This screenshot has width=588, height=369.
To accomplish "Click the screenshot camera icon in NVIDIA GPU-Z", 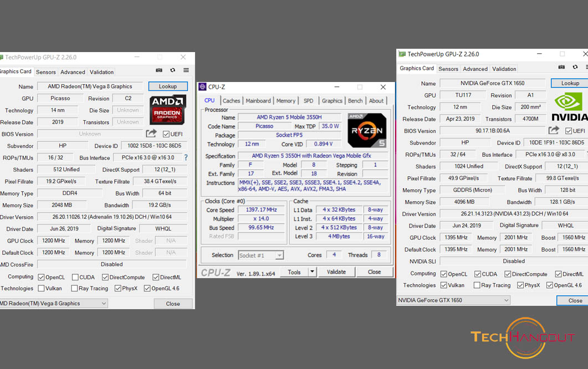I will click(561, 67).
